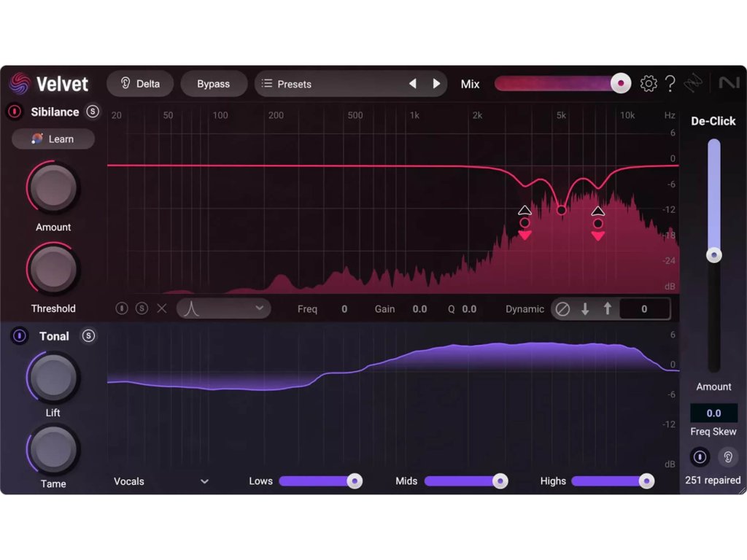Solo the Sibilance module
Screen dimensions: 747x560
pyautogui.click(x=93, y=112)
